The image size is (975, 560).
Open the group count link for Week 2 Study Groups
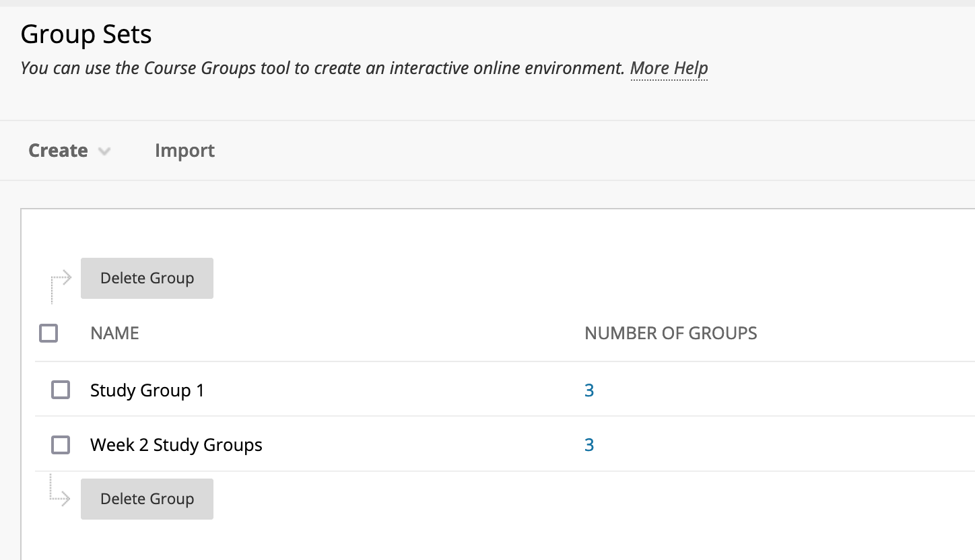coord(589,446)
